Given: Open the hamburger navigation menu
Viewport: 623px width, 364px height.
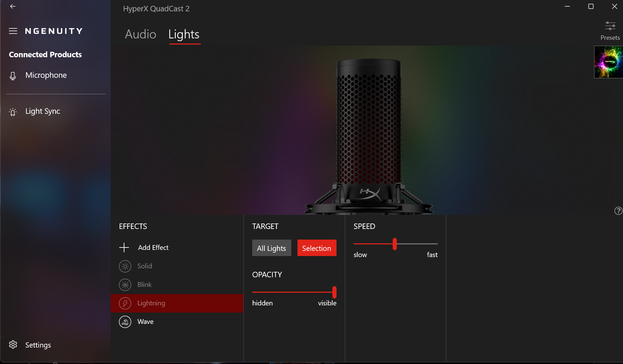Looking at the screenshot, I should (13, 31).
